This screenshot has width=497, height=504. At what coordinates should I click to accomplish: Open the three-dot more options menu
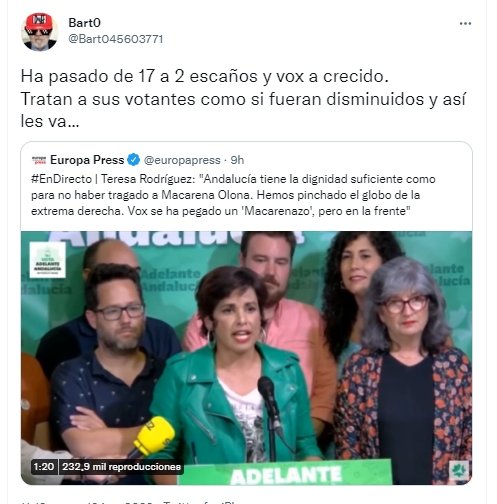[465, 23]
